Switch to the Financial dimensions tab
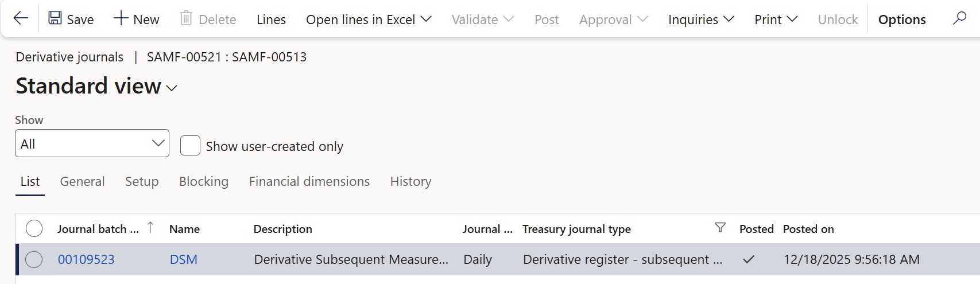 (x=309, y=182)
